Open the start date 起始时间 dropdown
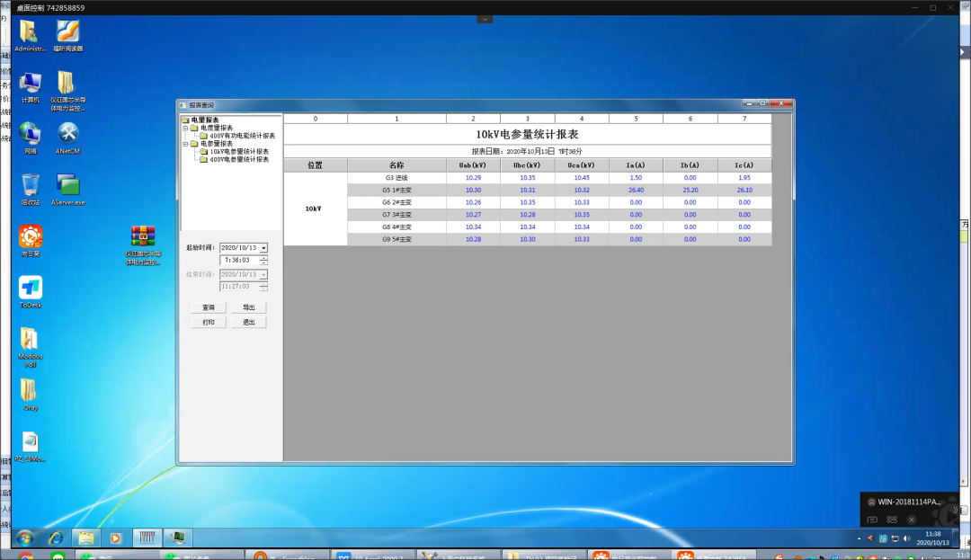The image size is (971, 560). (x=263, y=247)
